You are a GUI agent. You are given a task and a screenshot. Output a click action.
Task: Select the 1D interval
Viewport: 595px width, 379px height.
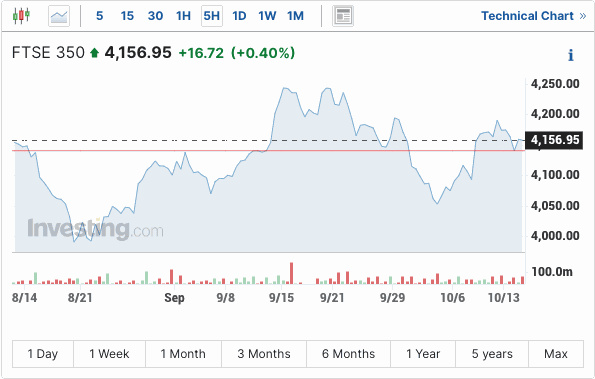click(x=239, y=16)
